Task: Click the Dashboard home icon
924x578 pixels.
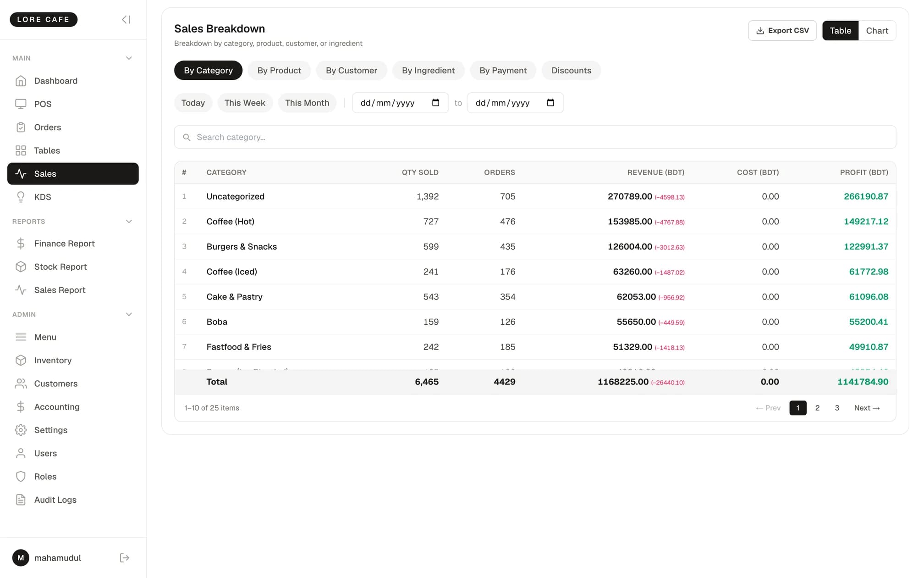Action: (21, 81)
